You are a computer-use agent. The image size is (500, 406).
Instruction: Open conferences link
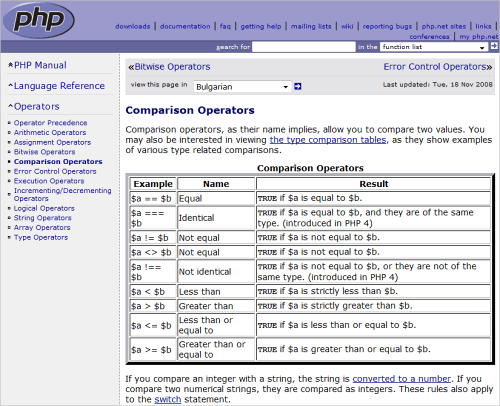tap(429, 36)
